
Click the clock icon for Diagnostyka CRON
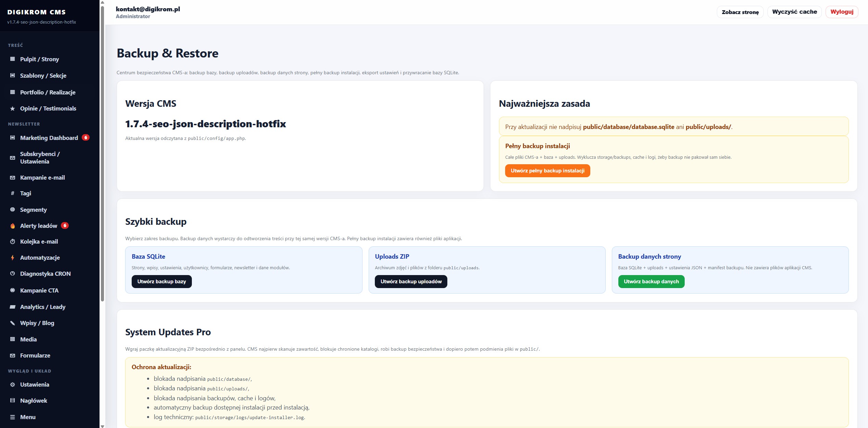point(13,274)
